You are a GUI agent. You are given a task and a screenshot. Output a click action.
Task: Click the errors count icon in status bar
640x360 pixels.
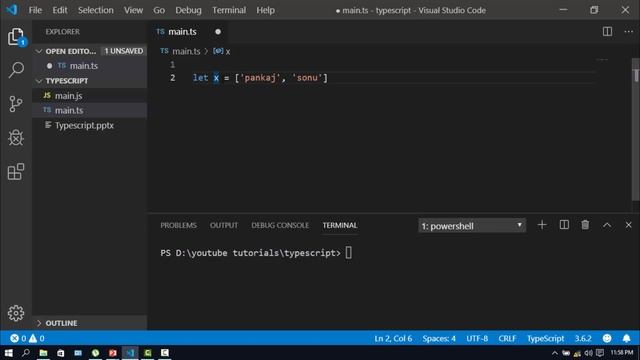[14, 338]
